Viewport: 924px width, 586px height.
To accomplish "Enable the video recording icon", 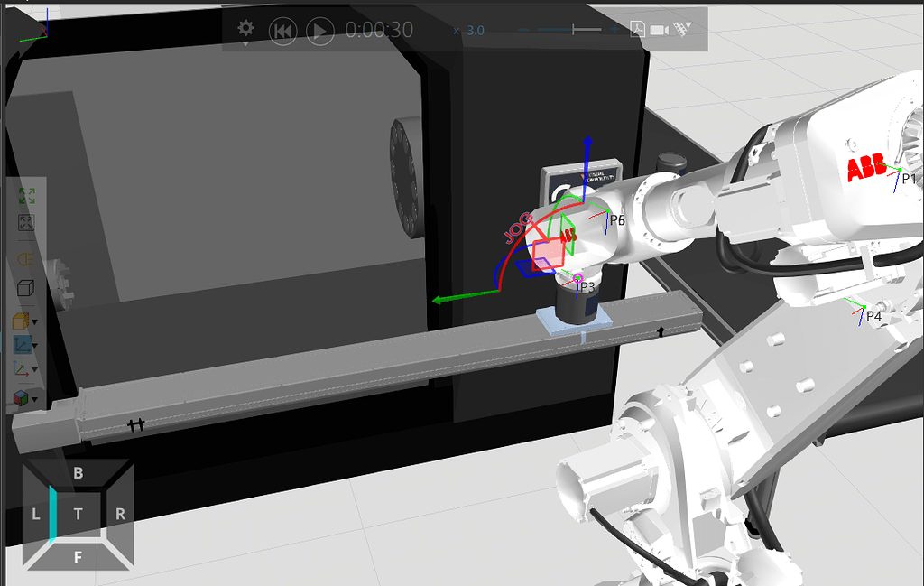I will click(658, 29).
